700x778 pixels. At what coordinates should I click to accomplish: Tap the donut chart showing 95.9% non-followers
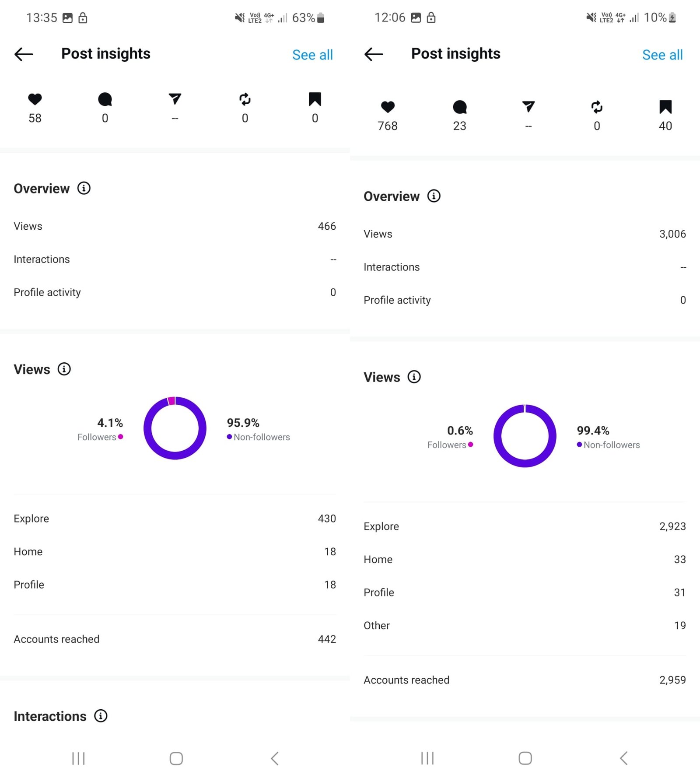[175, 428]
